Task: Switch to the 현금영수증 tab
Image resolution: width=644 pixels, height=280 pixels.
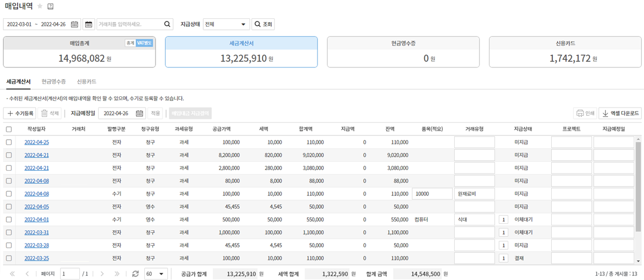Action: pyautogui.click(x=54, y=82)
